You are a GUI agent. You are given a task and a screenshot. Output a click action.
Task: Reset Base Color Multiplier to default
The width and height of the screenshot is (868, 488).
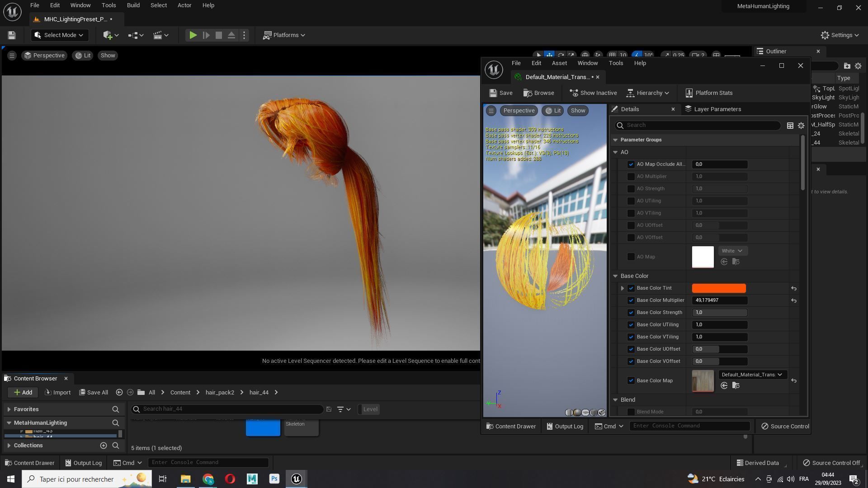tap(793, 300)
